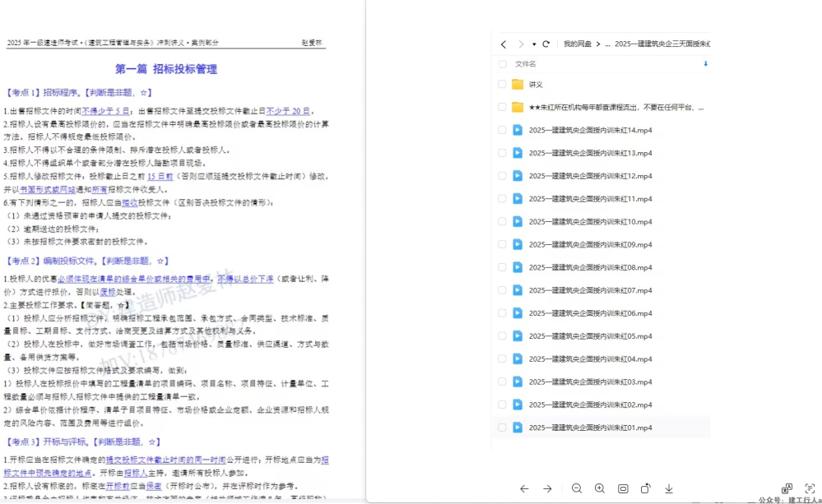Expand the collapsed breadcrumb ellipsis
Viewport: 822px width, 504px height.
[x=607, y=44]
